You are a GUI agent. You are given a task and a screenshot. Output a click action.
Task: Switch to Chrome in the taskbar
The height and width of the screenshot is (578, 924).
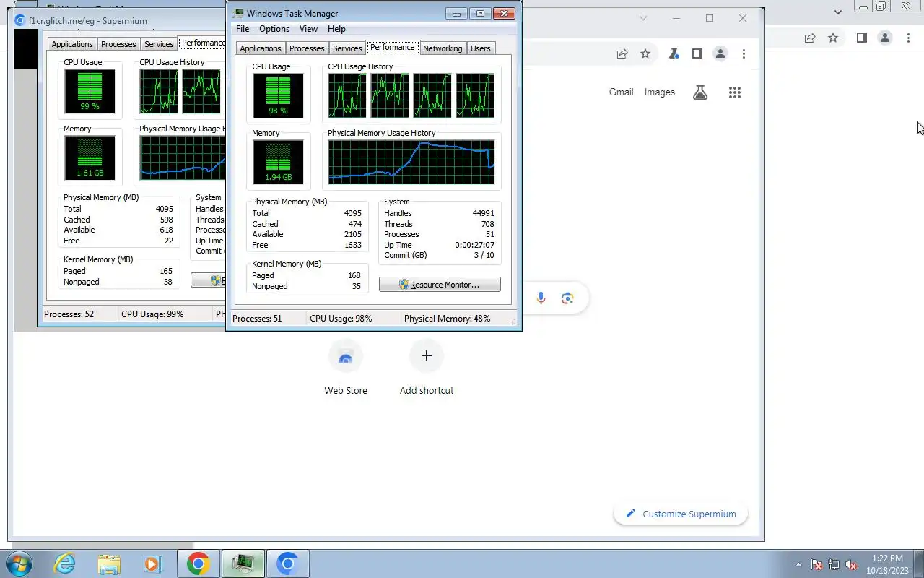point(199,564)
